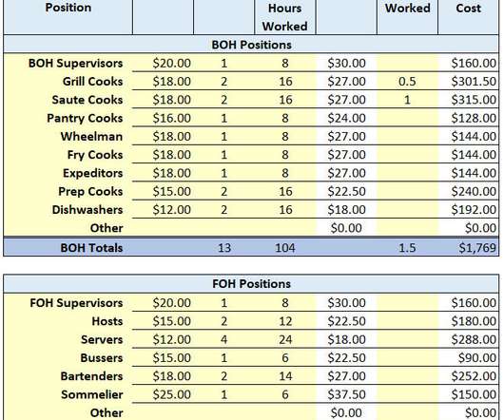Select the BOH Supervisors hourly rate cell
This screenshot has height=420, width=504.
[163, 63]
